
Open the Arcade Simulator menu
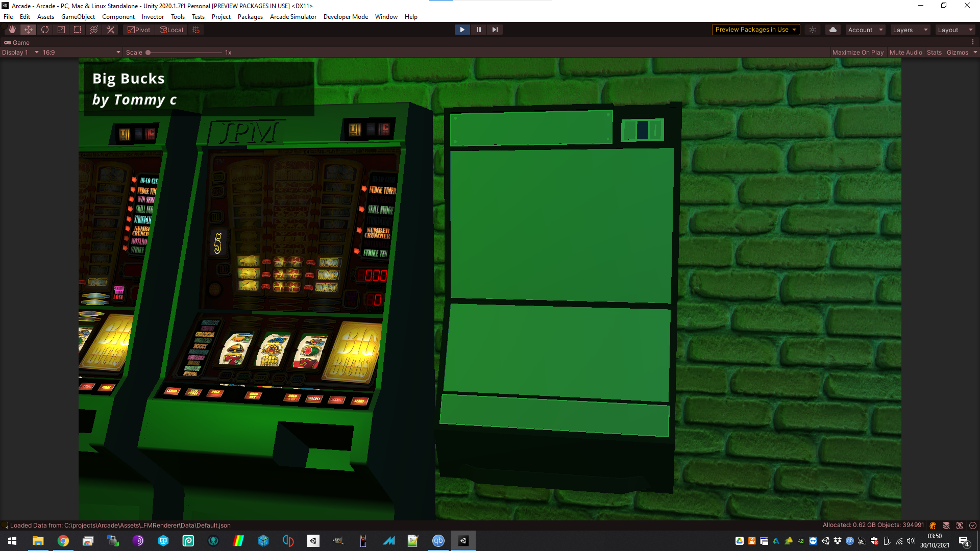293,17
